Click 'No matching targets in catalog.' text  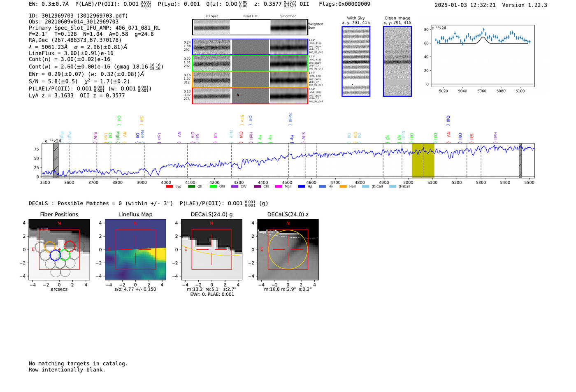78,364
